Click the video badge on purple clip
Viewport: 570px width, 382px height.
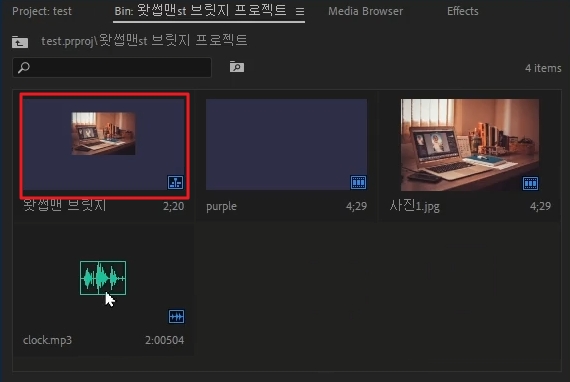pyautogui.click(x=358, y=182)
